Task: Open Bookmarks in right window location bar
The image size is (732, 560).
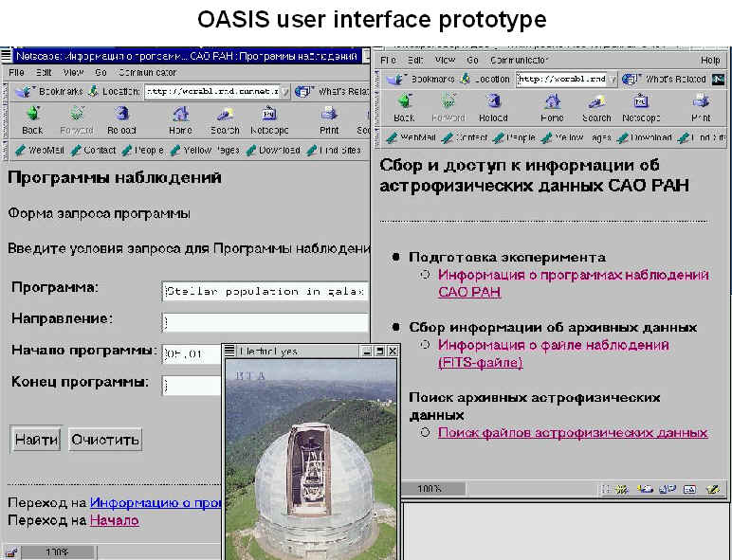Action: point(420,79)
